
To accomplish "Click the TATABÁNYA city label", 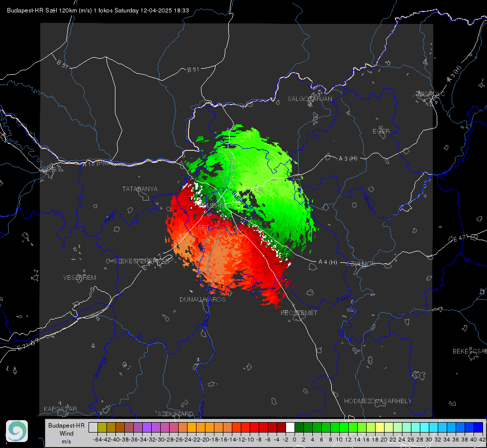I will pos(140,189).
